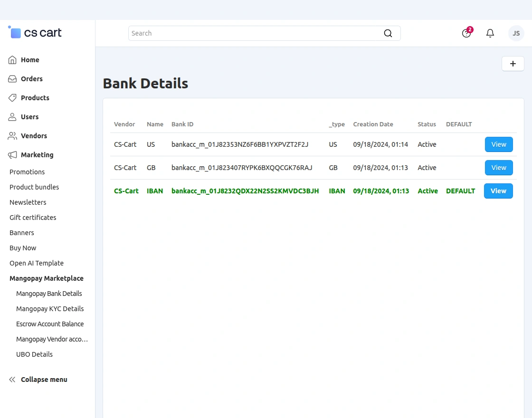Click the Home house icon
Screen dimensions: 532x418
12,60
